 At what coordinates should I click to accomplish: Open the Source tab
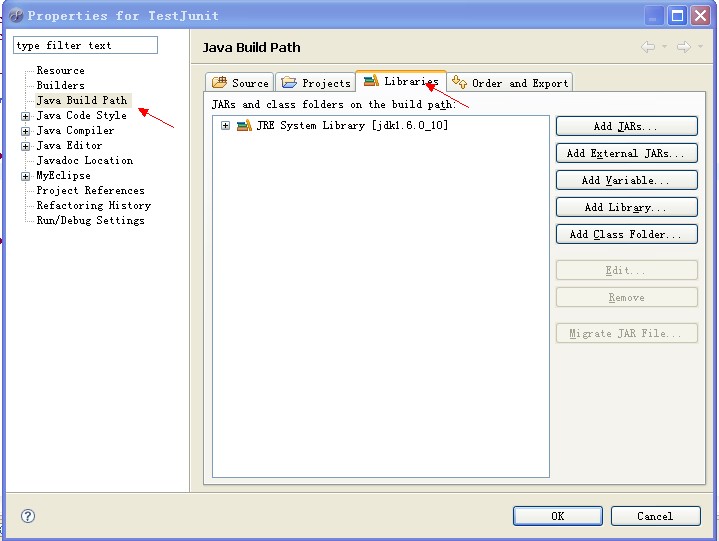pyautogui.click(x=240, y=83)
